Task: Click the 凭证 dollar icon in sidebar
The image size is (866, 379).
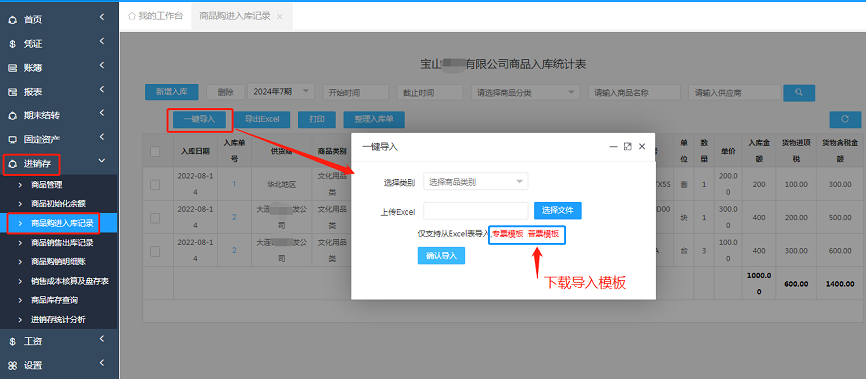Action: click(x=12, y=44)
